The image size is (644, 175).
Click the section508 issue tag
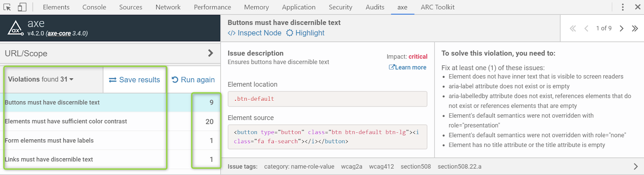415,167
